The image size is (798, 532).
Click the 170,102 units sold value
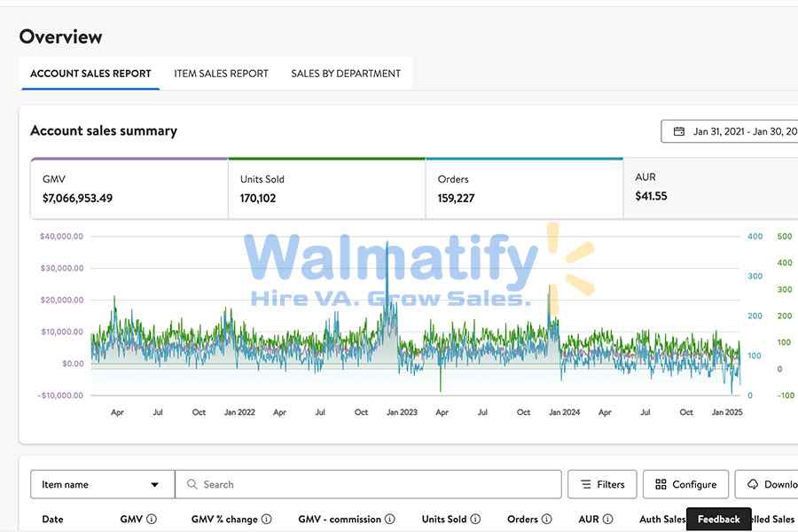tap(258, 198)
